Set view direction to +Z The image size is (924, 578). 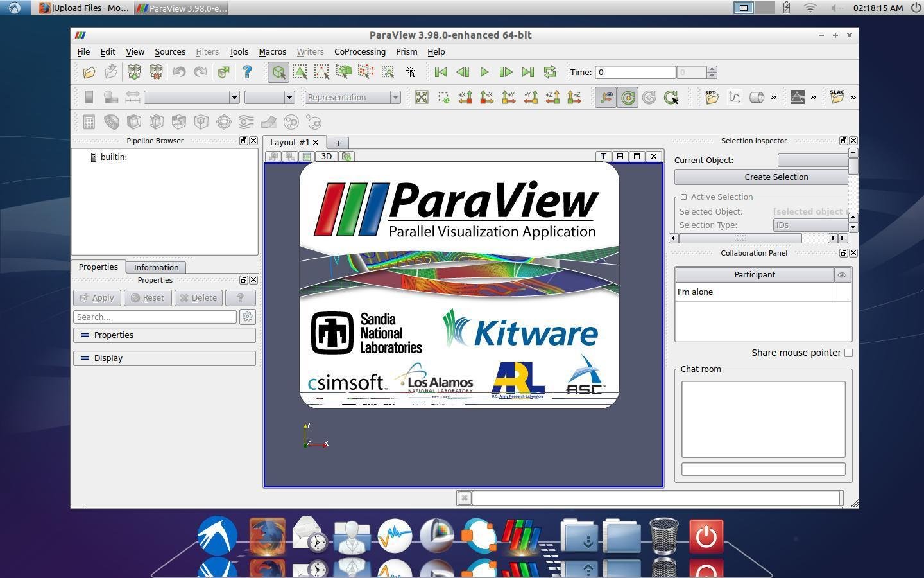[552, 97]
